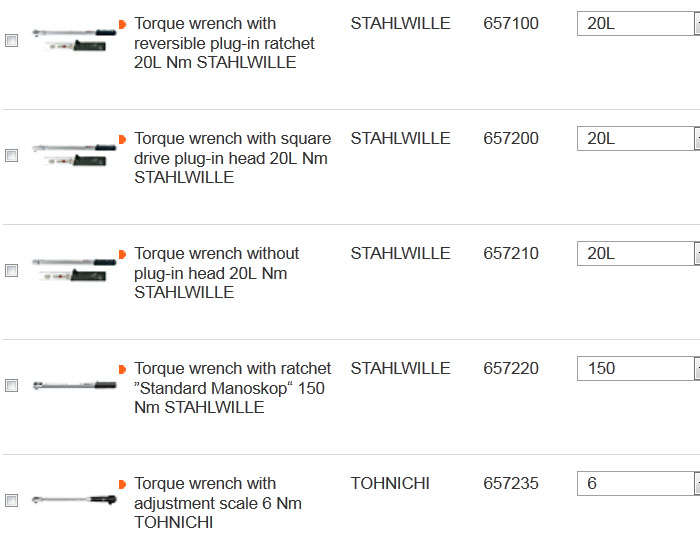Open the adjustment scale 6 Nm TOHNICHI link
The image size is (700, 550).
218,503
